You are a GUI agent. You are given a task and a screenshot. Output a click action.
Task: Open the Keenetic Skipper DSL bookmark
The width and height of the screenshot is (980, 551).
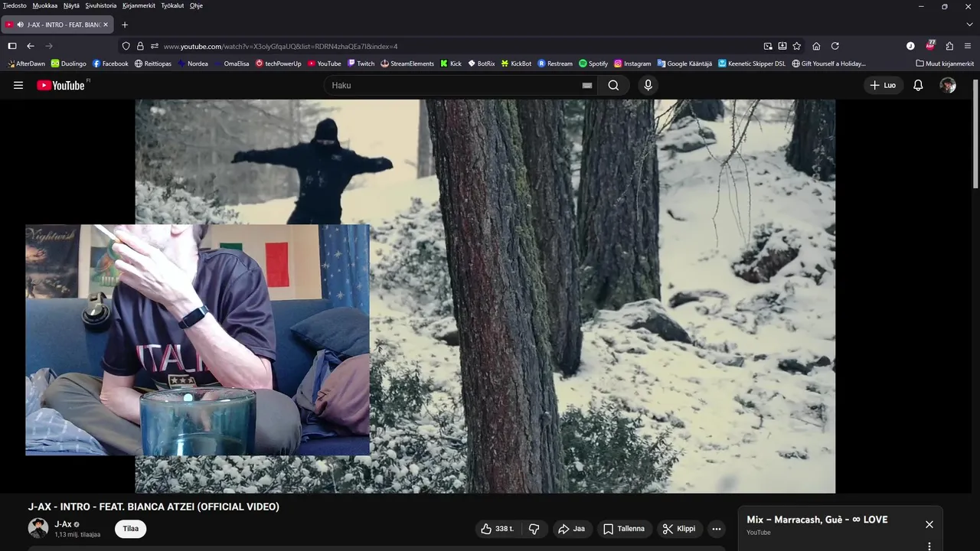pyautogui.click(x=752, y=64)
